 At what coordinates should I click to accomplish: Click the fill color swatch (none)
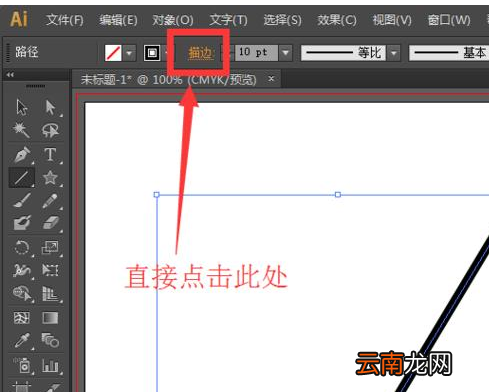[113, 53]
